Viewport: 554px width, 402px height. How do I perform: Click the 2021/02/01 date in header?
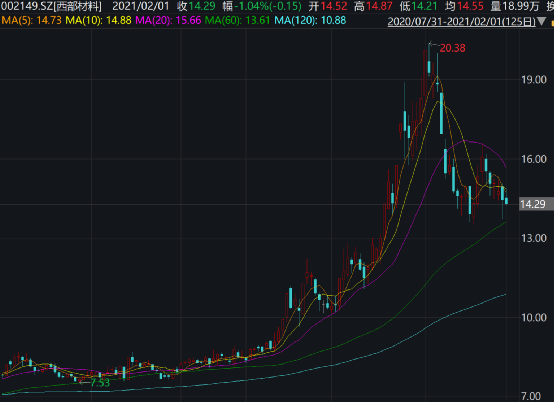coord(141,6)
